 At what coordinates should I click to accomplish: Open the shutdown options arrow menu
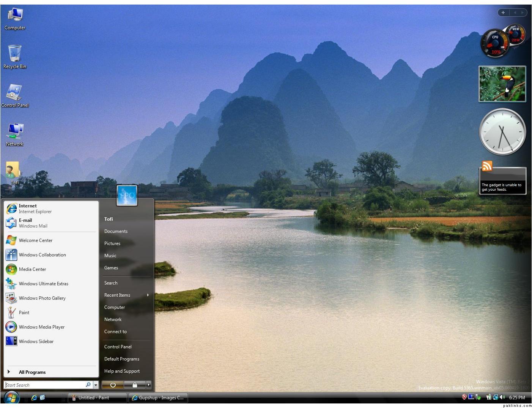(148, 385)
